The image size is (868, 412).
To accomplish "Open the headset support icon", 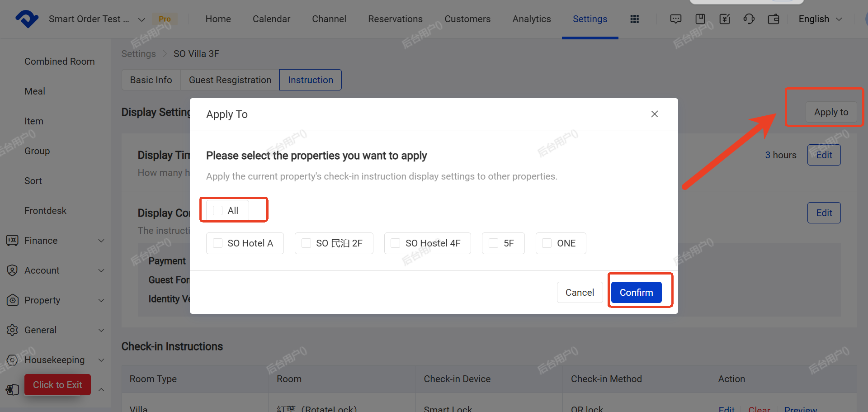I will coord(749,19).
